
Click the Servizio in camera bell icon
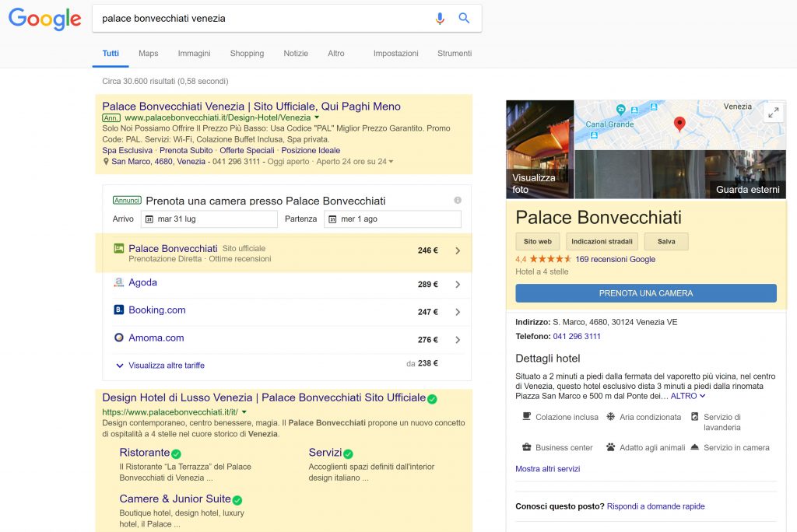pos(695,447)
